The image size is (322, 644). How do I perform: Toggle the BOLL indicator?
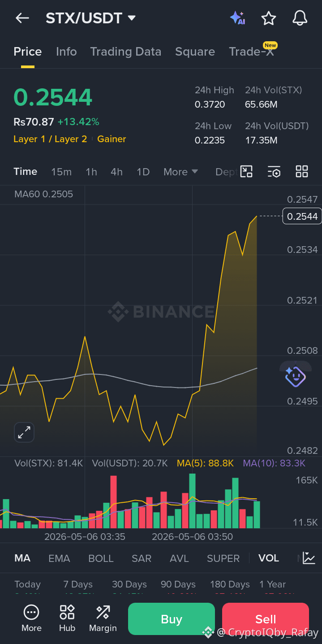pyautogui.click(x=101, y=558)
